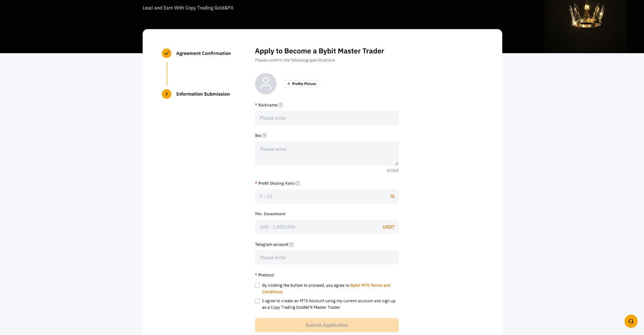This screenshot has height=335, width=644.
Task: Click the Nickname help question icon
Action: [281, 105]
